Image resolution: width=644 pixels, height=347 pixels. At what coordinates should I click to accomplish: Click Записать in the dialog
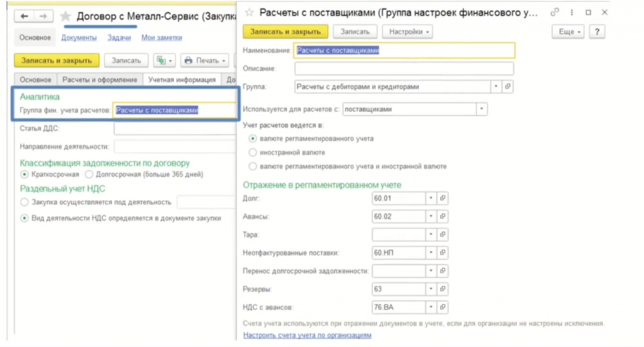click(x=355, y=31)
